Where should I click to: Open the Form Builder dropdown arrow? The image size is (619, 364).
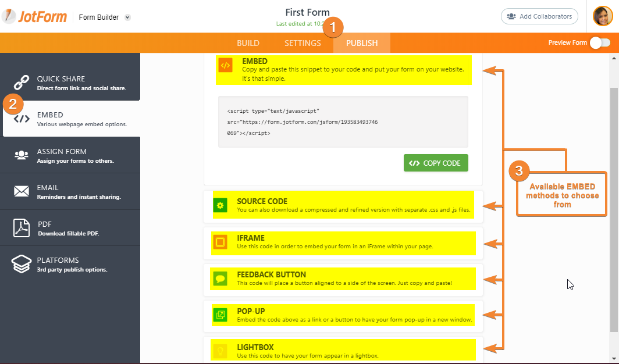pyautogui.click(x=127, y=17)
